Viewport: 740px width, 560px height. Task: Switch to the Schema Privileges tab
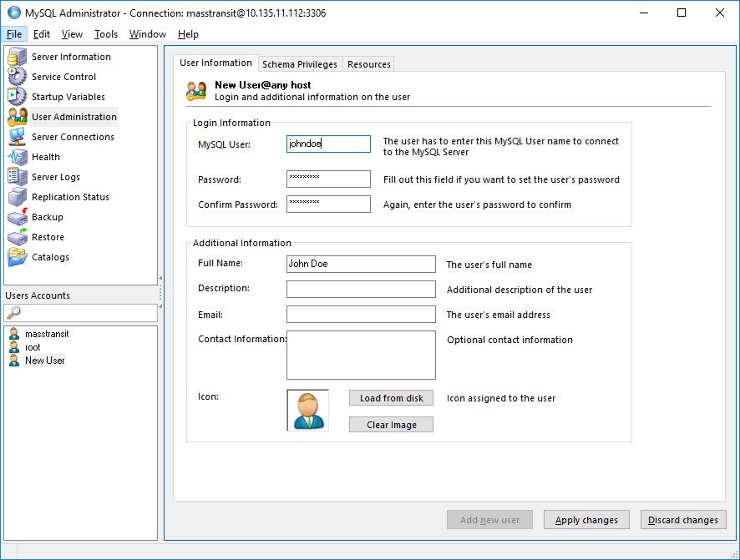pyautogui.click(x=299, y=63)
